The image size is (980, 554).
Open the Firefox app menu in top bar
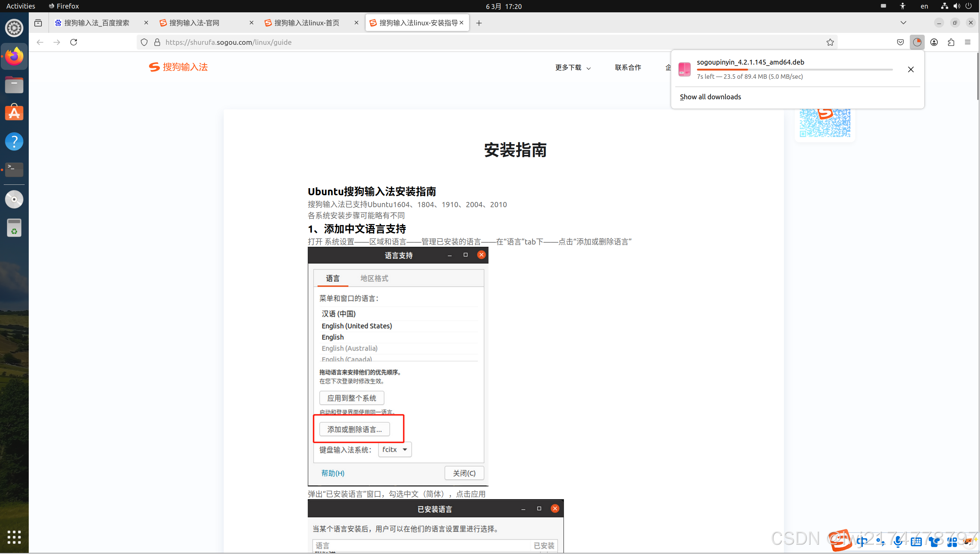pyautogui.click(x=63, y=6)
